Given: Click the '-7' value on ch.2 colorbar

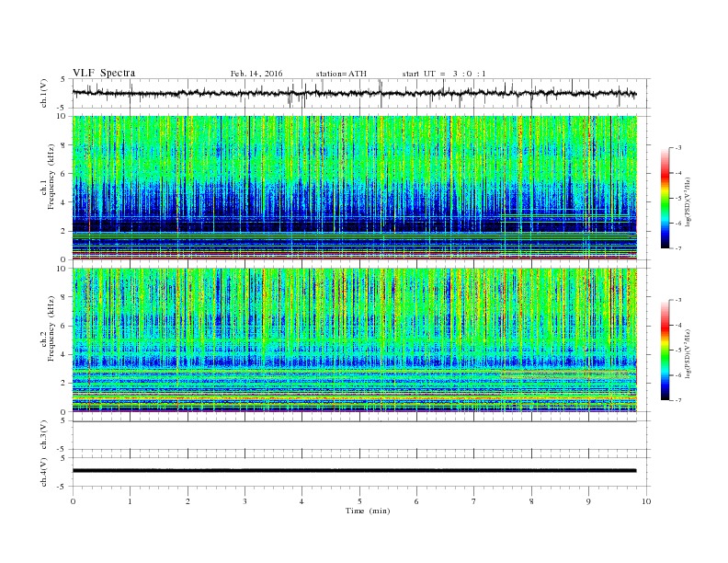Looking at the screenshot, I should [678, 400].
